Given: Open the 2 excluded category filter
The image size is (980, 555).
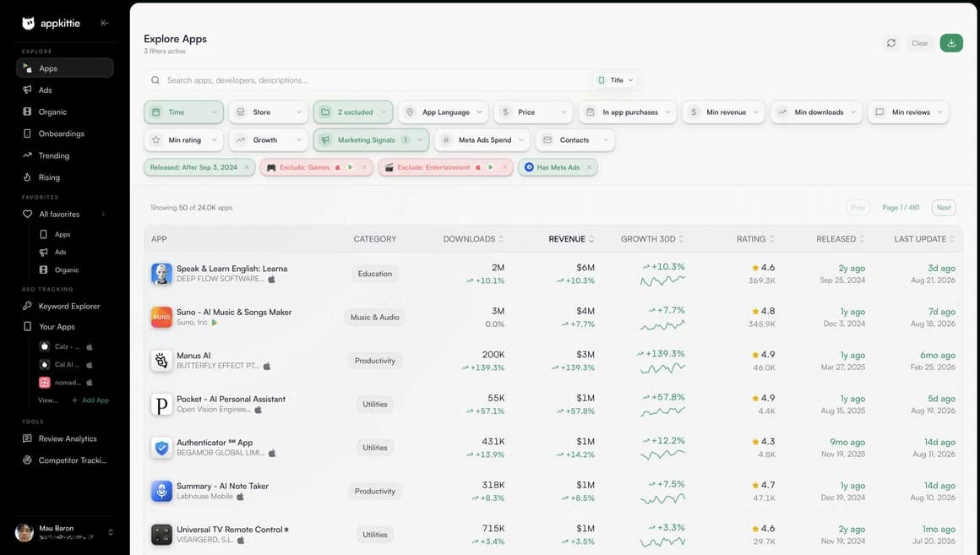Looking at the screenshot, I should tap(353, 112).
